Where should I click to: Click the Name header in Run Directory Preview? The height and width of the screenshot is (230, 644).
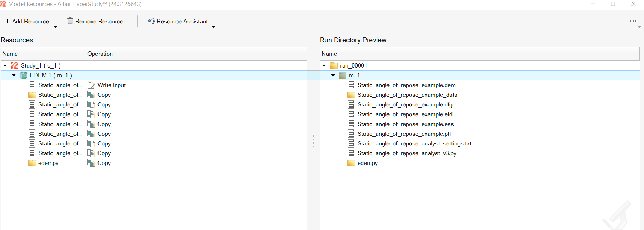pos(480,54)
